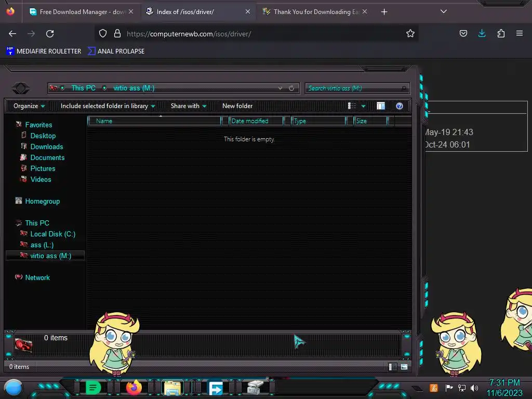Open the Firefox downloads panel
The height and width of the screenshot is (399, 532).
[482, 33]
